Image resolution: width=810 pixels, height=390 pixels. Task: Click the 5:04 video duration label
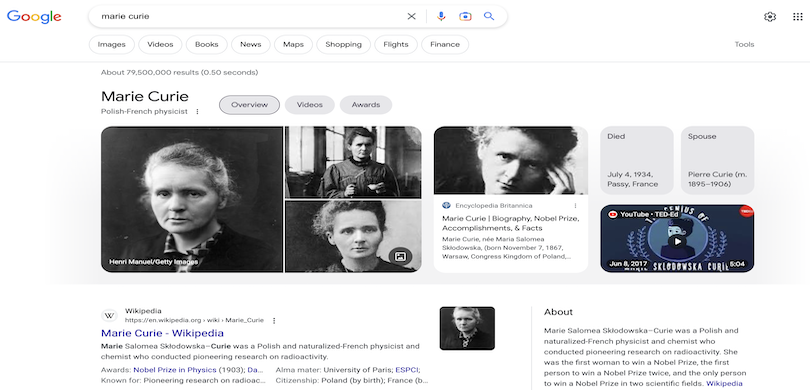pyautogui.click(x=737, y=264)
